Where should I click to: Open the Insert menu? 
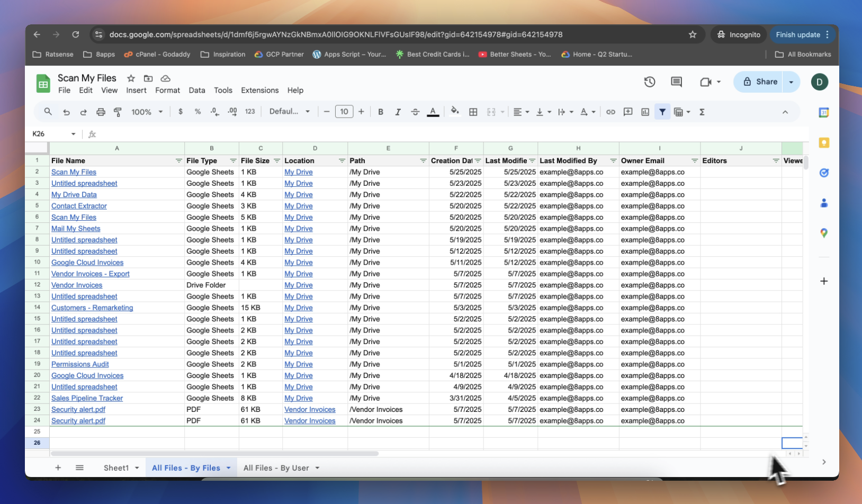136,91
